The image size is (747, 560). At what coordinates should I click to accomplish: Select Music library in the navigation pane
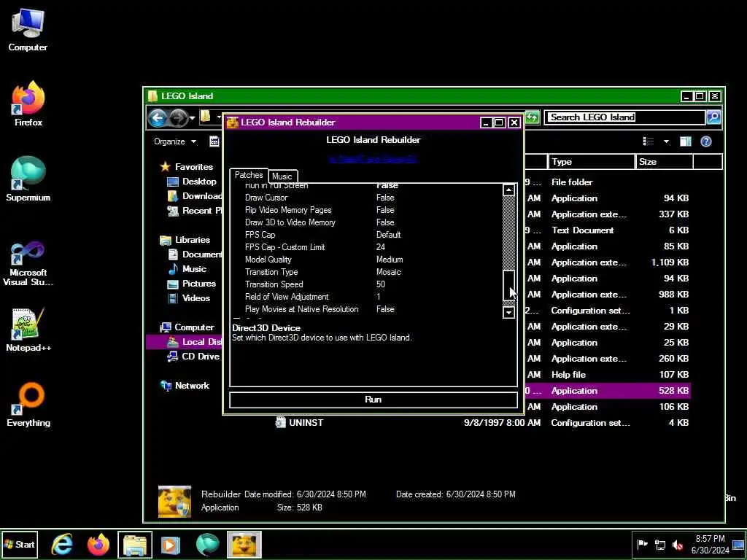coord(187,269)
